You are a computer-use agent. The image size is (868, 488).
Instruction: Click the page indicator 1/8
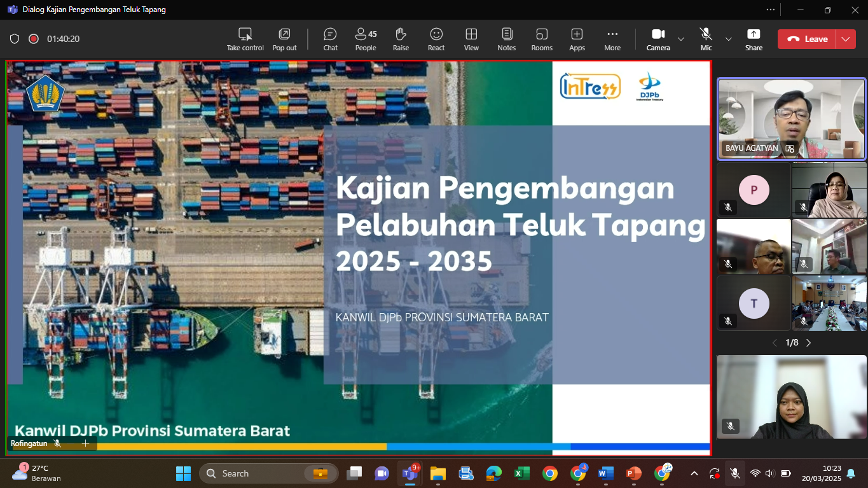(x=792, y=343)
